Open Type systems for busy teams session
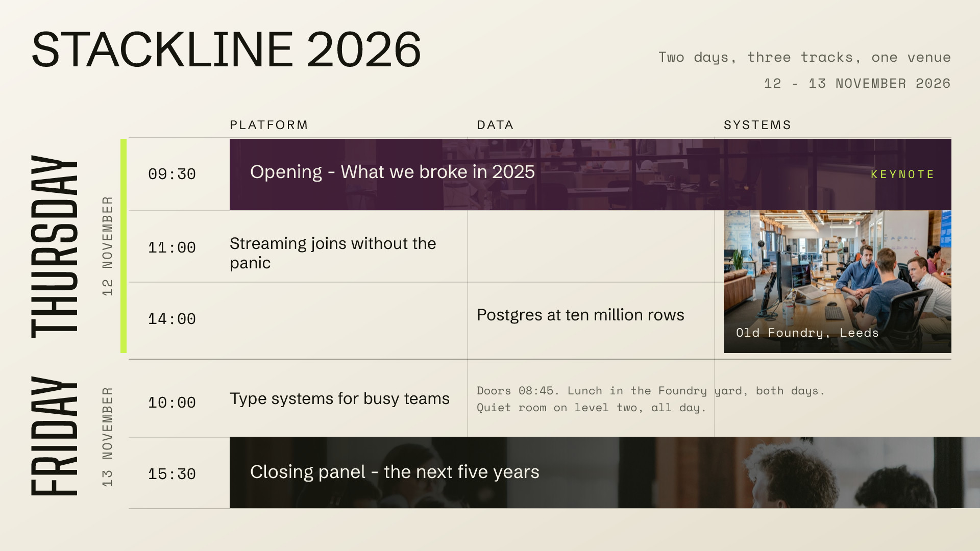This screenshot has width=980, height=551. click(x=339, y=398)
